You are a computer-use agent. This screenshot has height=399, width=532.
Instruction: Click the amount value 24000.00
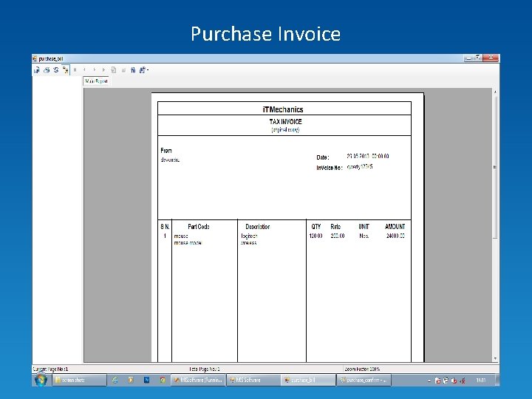(x=395, y=236)
